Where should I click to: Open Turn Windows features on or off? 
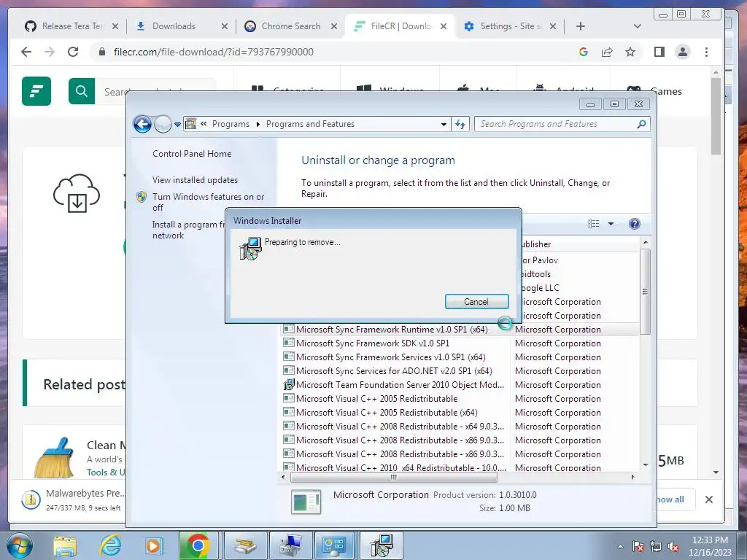(208, 202)
